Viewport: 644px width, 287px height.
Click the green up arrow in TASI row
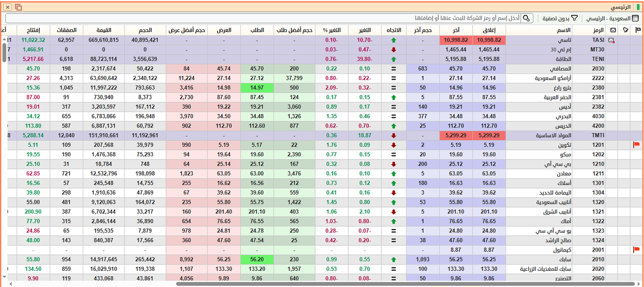click(393, 40)
